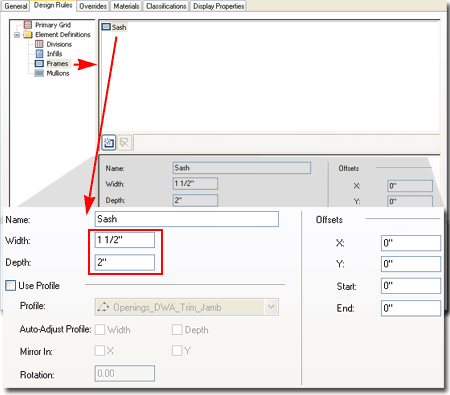Click the Sash icon in frames list

pos(106,27)
